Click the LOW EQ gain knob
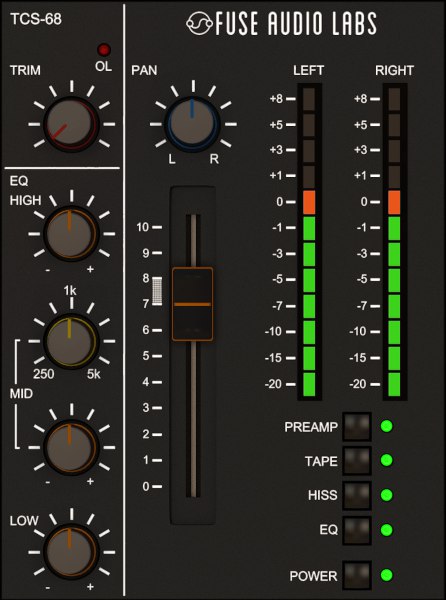446x600 pixels. pyautogui.click(x=71, y=552)
